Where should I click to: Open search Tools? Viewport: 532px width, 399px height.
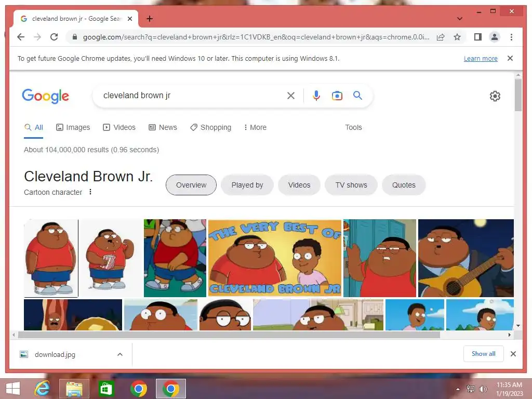353,128
